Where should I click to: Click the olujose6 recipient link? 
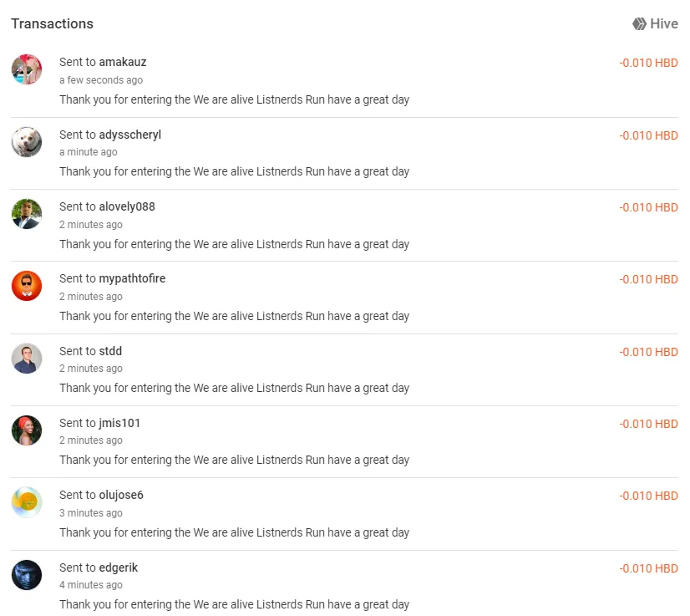tap(121, 495)
